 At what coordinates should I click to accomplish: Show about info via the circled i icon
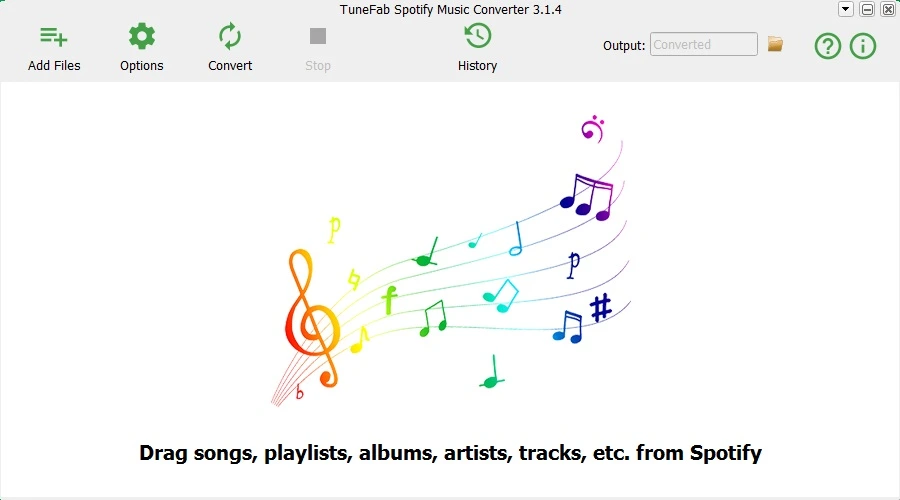(x=863, y=46)
